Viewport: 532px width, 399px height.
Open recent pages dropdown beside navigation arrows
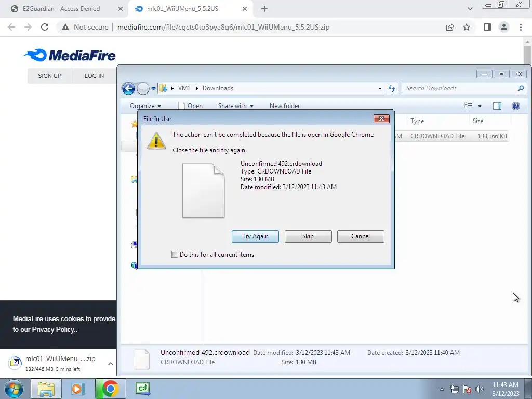[153, 89]
